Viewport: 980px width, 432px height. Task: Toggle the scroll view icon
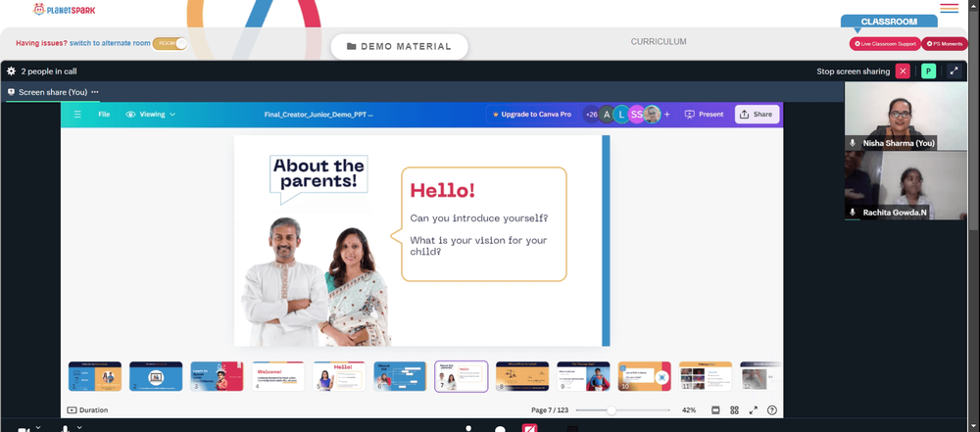(x=715, y=410)
